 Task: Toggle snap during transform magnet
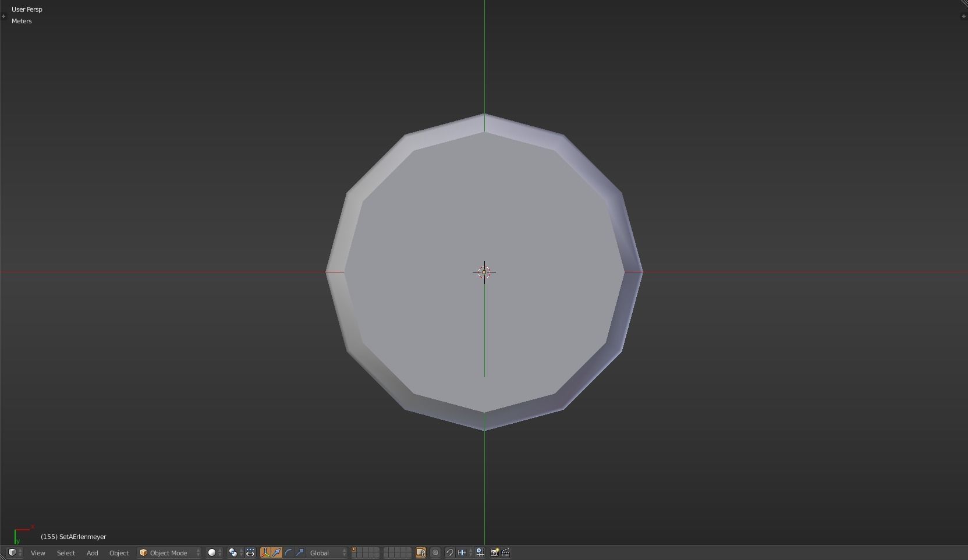[x=449, y=552]
